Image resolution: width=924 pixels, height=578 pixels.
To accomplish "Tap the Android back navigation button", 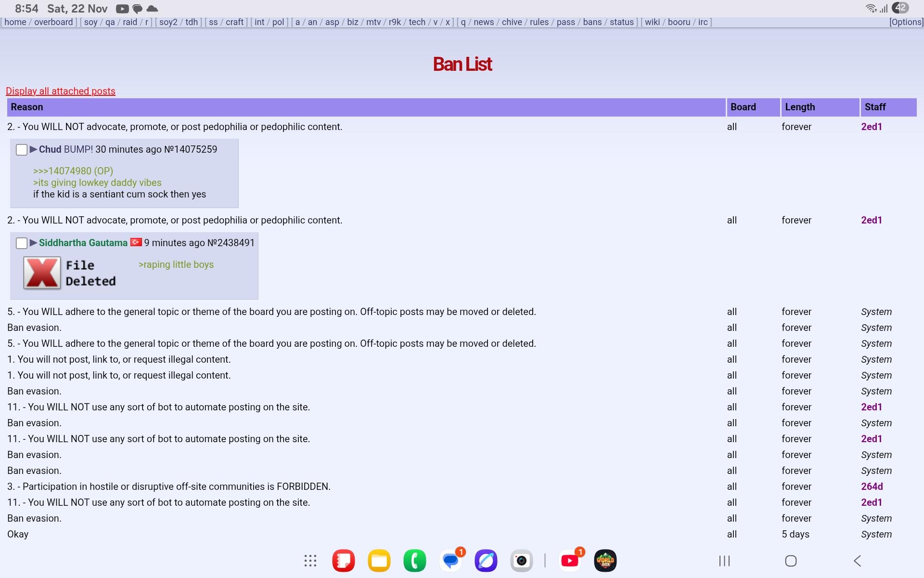I will point(857,561).
